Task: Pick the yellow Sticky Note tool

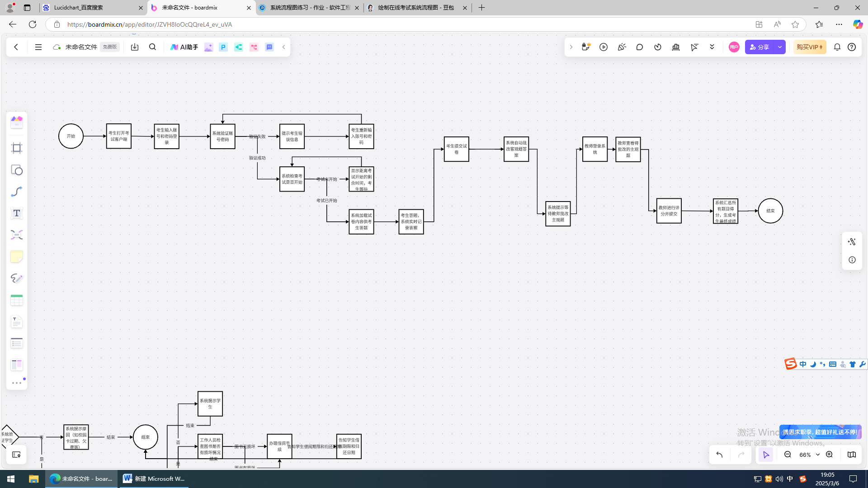Action: (17, 257)
